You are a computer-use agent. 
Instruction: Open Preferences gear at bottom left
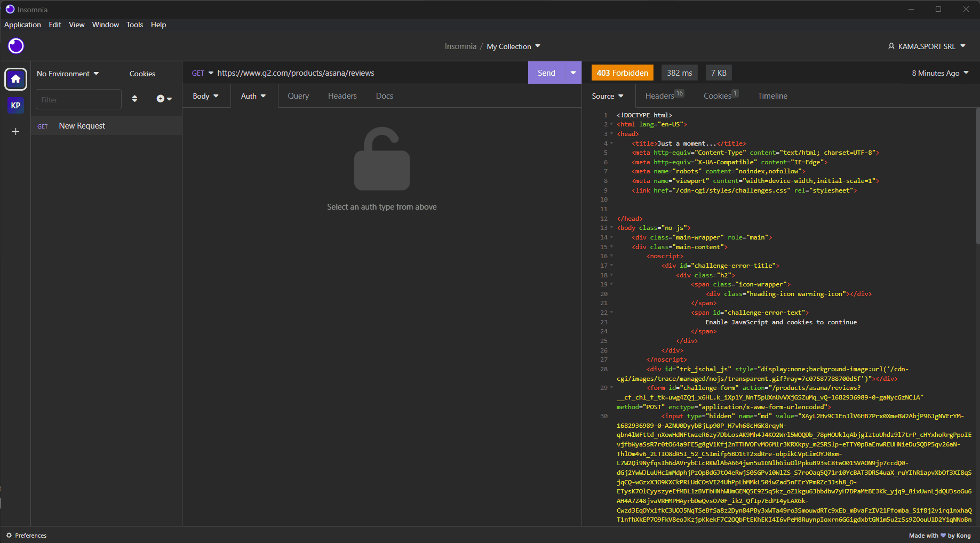click(27, 535)
